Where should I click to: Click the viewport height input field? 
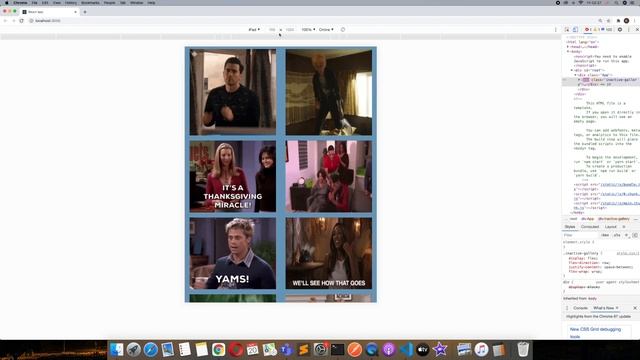point(290,29)
